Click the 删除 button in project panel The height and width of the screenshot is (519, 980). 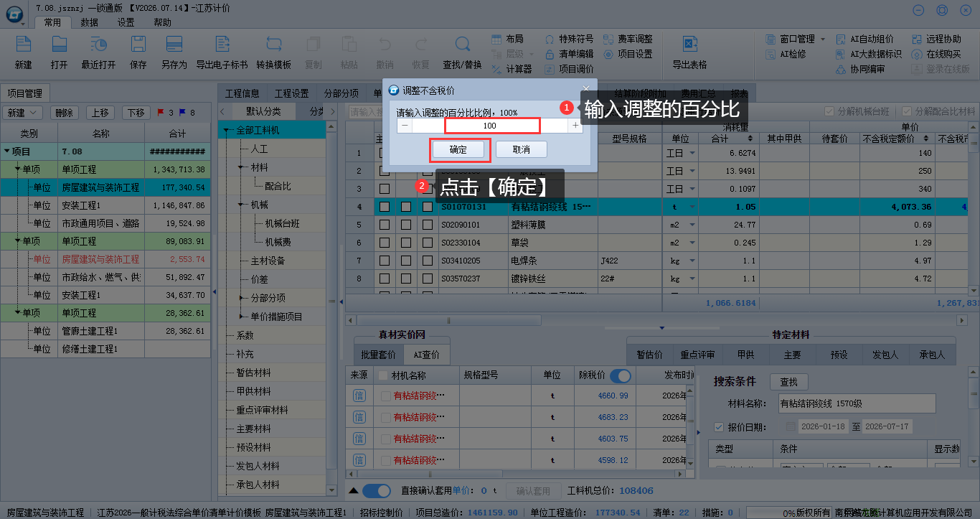(65, 113)
